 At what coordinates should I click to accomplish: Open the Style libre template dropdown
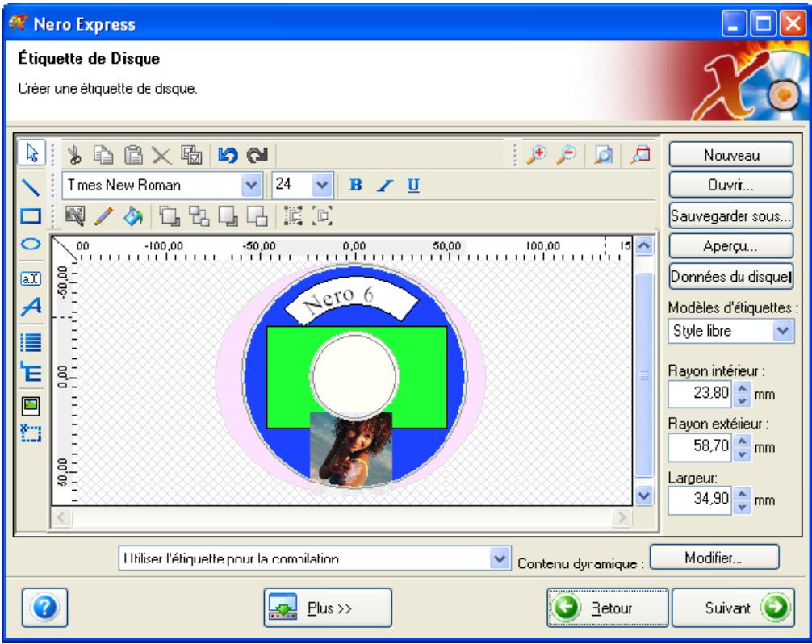point(782,331)
